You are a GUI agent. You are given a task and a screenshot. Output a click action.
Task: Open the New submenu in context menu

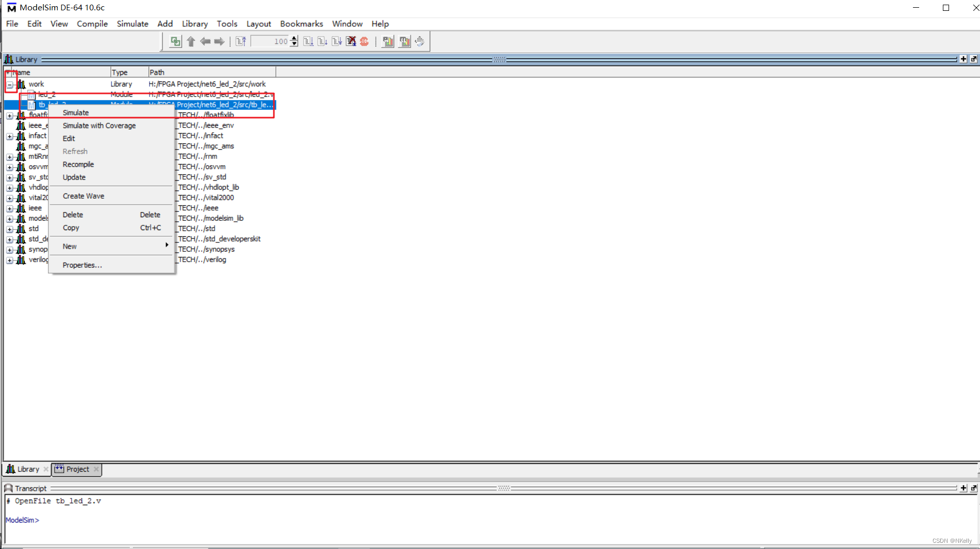[111, 246]
